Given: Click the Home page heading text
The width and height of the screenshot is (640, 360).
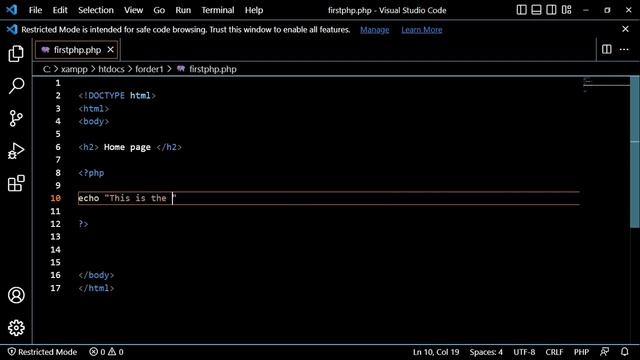Looking at the screenshot, I should [x=127, y=147].
